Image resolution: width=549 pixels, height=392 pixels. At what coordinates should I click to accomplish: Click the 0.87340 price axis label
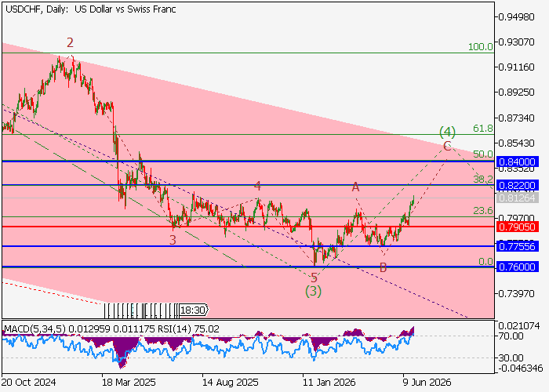[516, 118]
